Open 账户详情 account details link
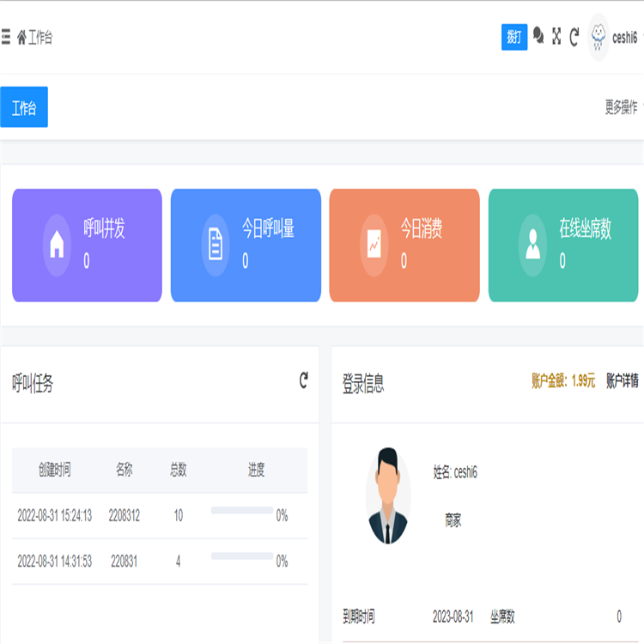Image resolution: width=644 pixels, height=644 pixels. [623, 380]
